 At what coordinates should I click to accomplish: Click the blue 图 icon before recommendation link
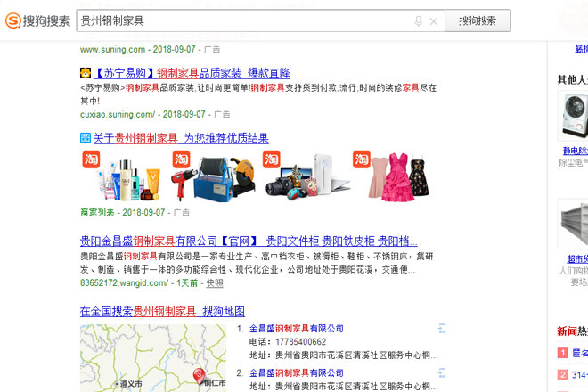click(x=86, y=138)
